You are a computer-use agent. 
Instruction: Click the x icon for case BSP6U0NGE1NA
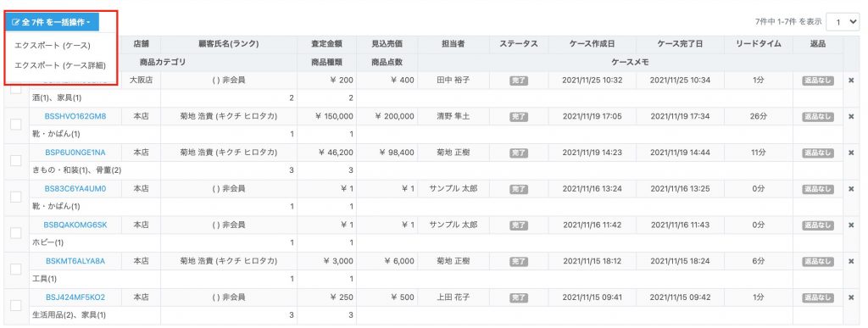(851, 153)
